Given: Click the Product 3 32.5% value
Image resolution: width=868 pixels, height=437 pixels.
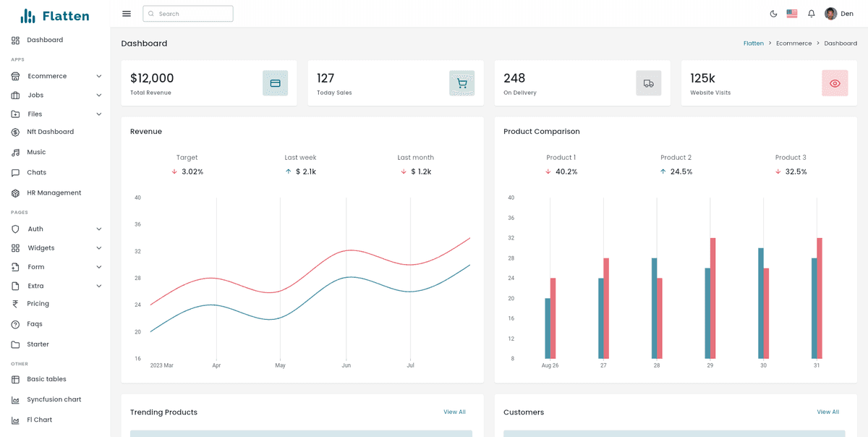Looking at the screenshot, I should point(796,171).
